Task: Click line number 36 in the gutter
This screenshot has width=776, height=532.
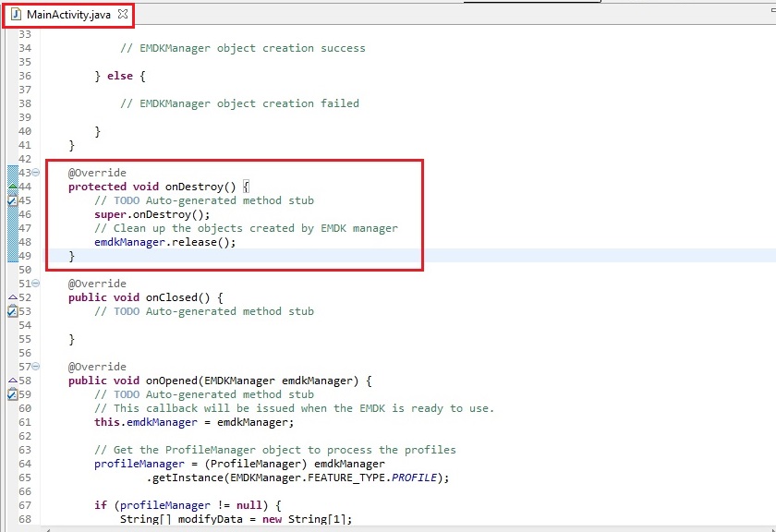Action: pos(24,76)
